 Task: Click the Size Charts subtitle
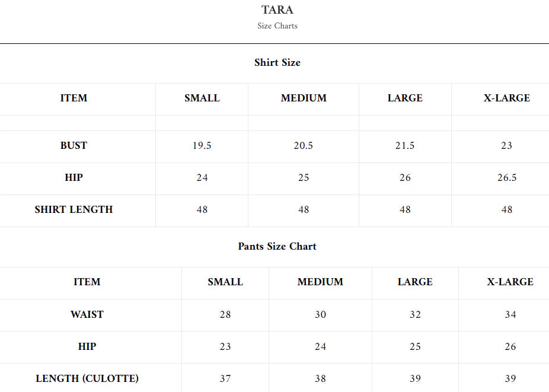pyautogui.click(x=277, y=26)
